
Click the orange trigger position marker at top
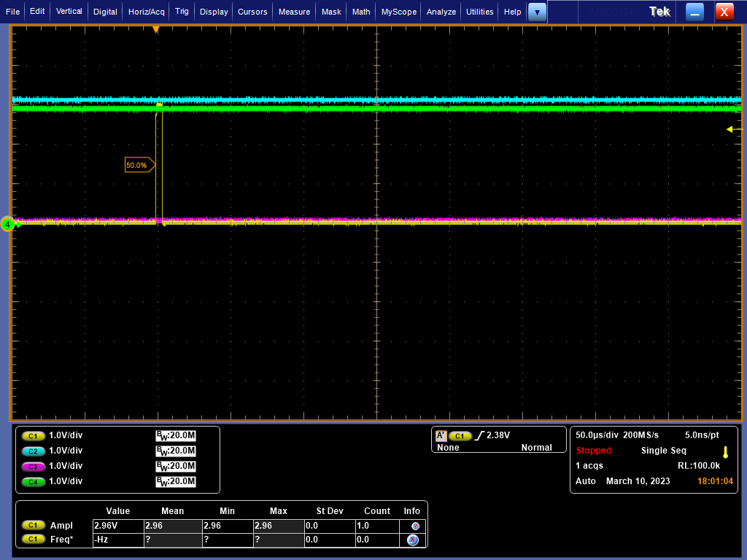coord(155,30)
